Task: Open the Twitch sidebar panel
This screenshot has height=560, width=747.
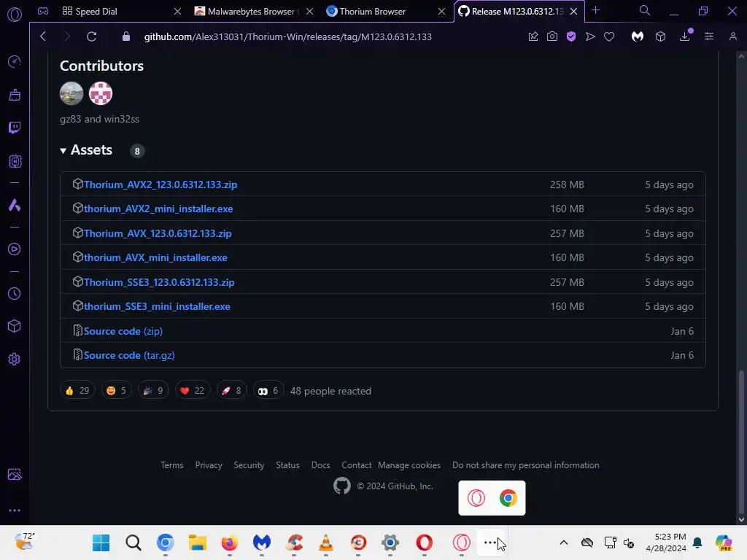Action: 15,128
